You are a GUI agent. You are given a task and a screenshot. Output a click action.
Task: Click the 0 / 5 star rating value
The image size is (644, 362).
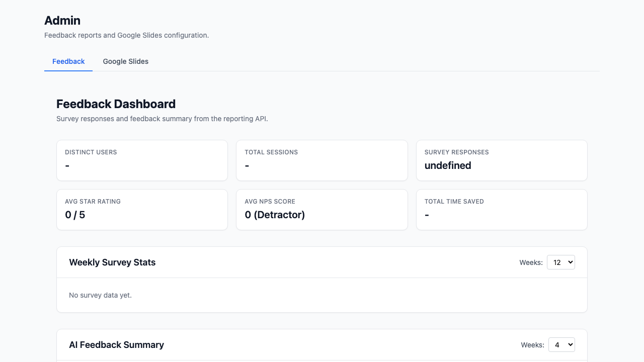(x=75, y=215)
